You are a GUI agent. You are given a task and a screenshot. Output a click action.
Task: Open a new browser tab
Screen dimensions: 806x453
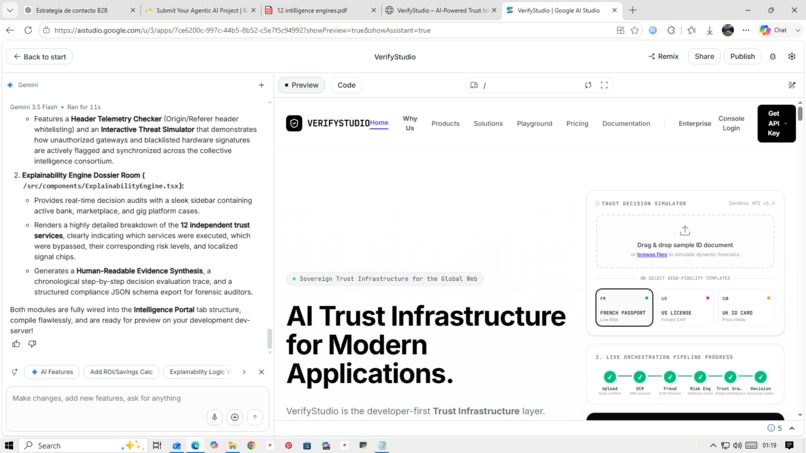(632, 10)
